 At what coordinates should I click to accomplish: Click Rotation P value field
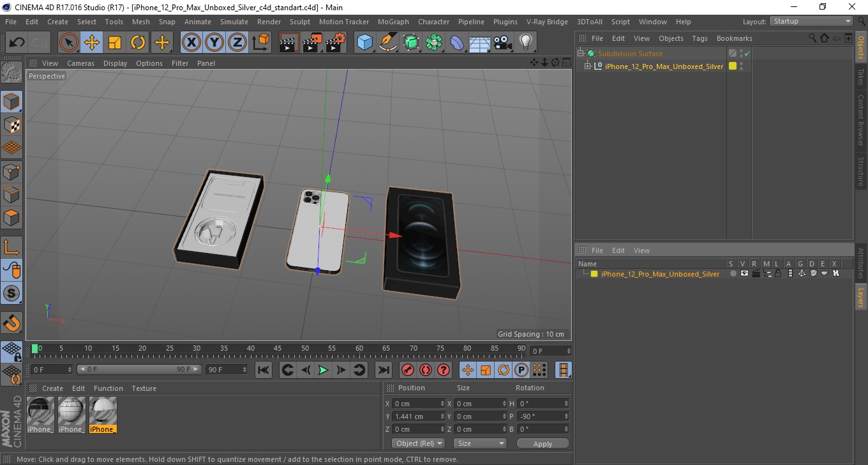[x=542, y=416]
